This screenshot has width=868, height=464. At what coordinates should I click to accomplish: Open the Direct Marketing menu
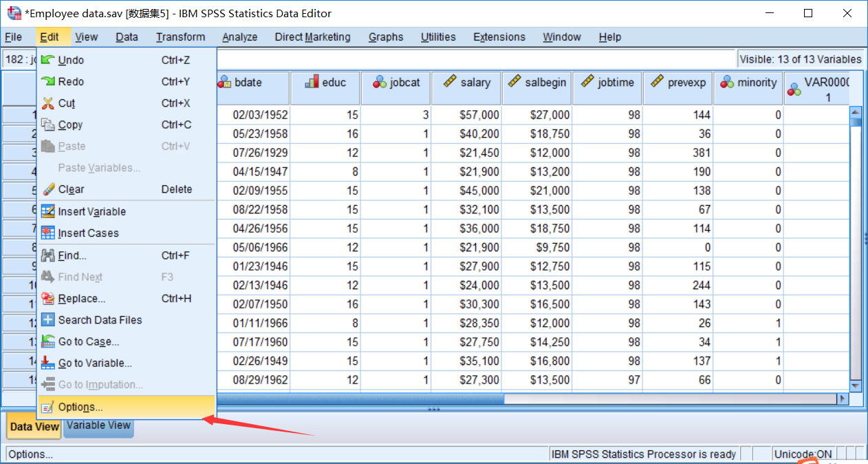tap(313, 37)
